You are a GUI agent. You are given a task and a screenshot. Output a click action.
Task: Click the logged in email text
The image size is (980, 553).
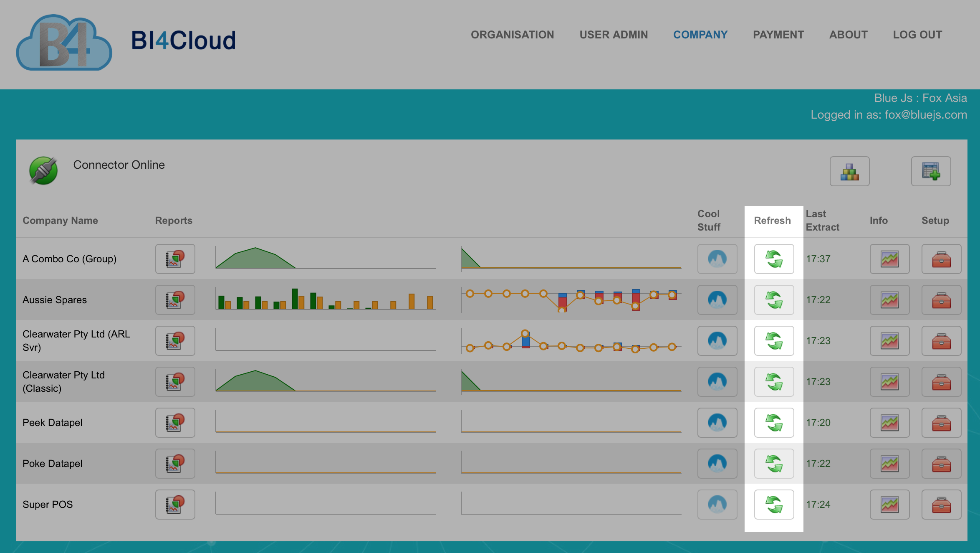click(x=926, y=115)
